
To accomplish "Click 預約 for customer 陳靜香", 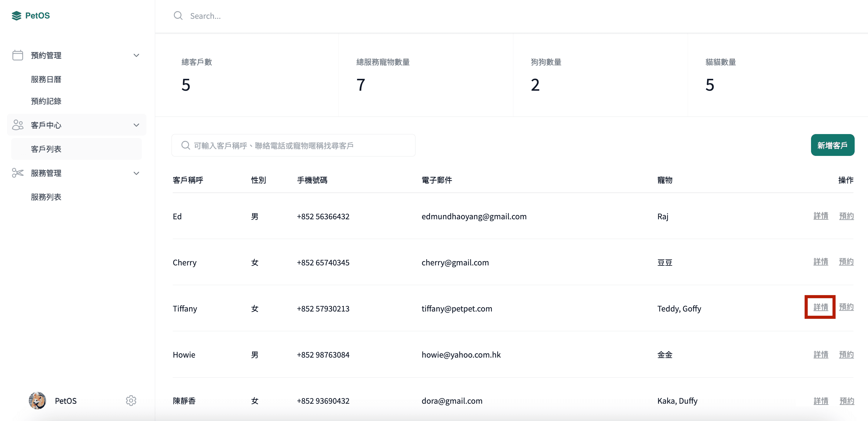I will [x=846, y=401].
